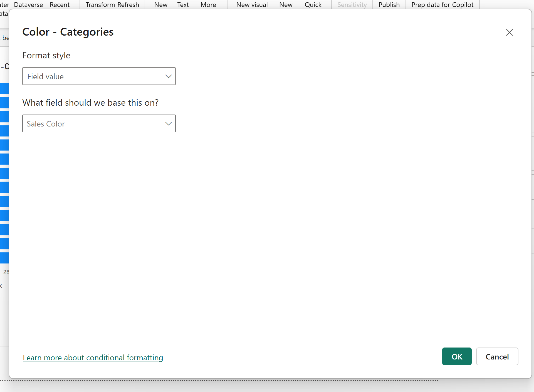
Task: Click Publish in the ribbon
Action: 389,4
